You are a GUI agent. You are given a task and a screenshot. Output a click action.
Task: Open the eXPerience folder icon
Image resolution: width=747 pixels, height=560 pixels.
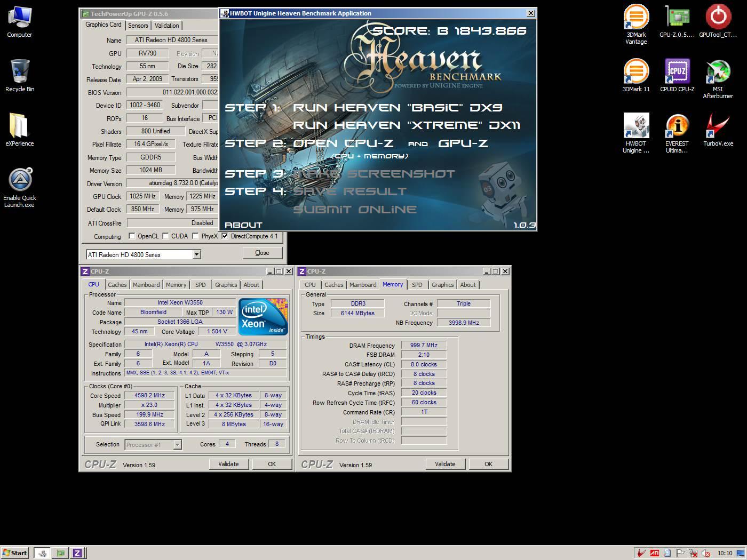tap(19, 130)
